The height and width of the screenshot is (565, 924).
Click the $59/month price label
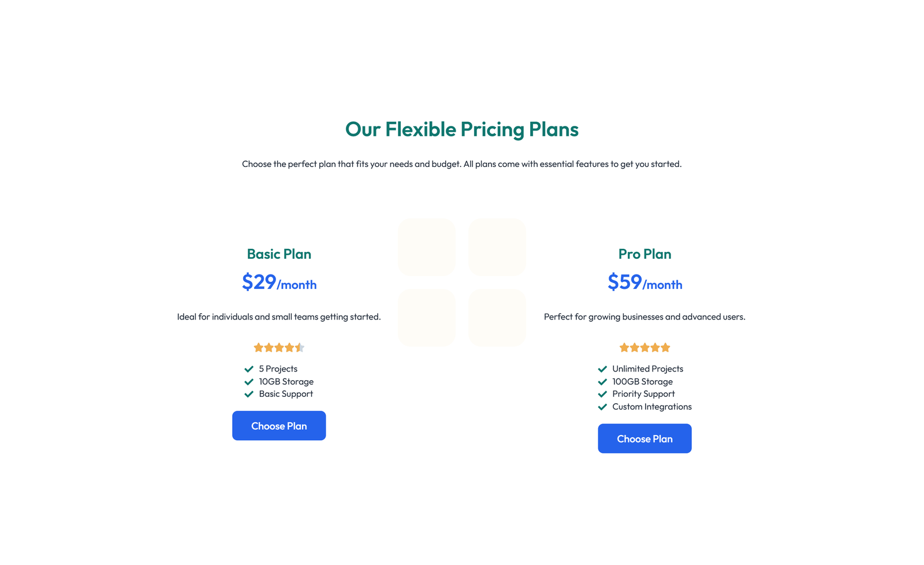644,282
